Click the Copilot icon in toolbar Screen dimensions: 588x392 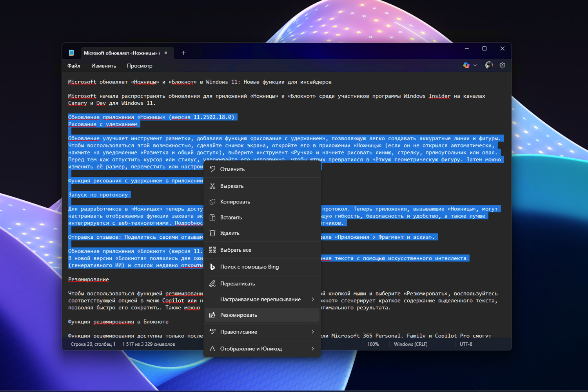point(466,65)
